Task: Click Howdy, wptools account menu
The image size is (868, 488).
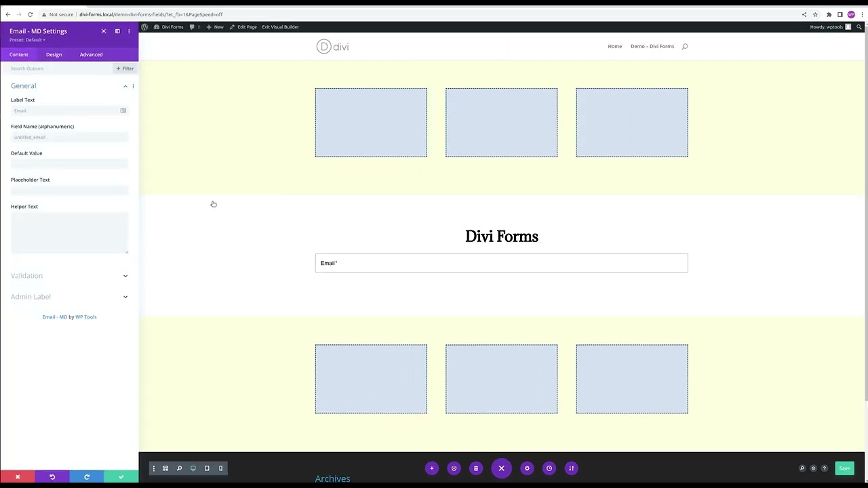Action: pyautogui.click(x=830, y=27)
